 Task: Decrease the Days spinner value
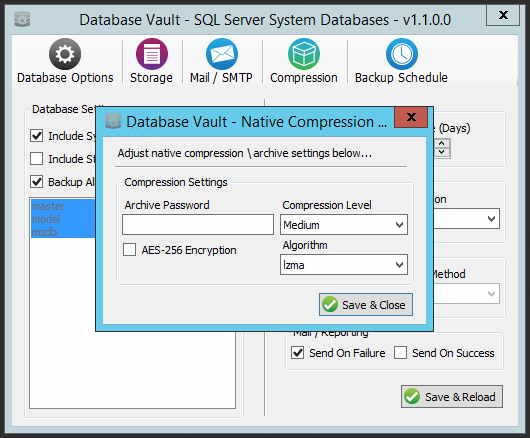(441, 152)
